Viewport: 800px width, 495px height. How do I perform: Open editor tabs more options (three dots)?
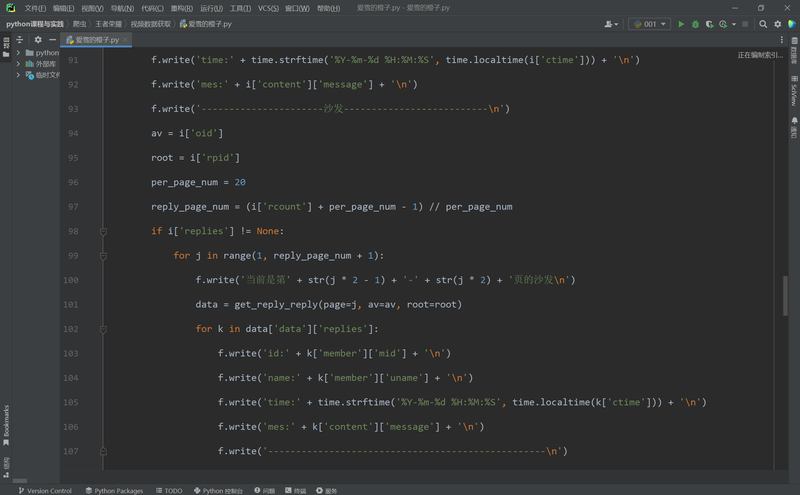click(781, 39)
